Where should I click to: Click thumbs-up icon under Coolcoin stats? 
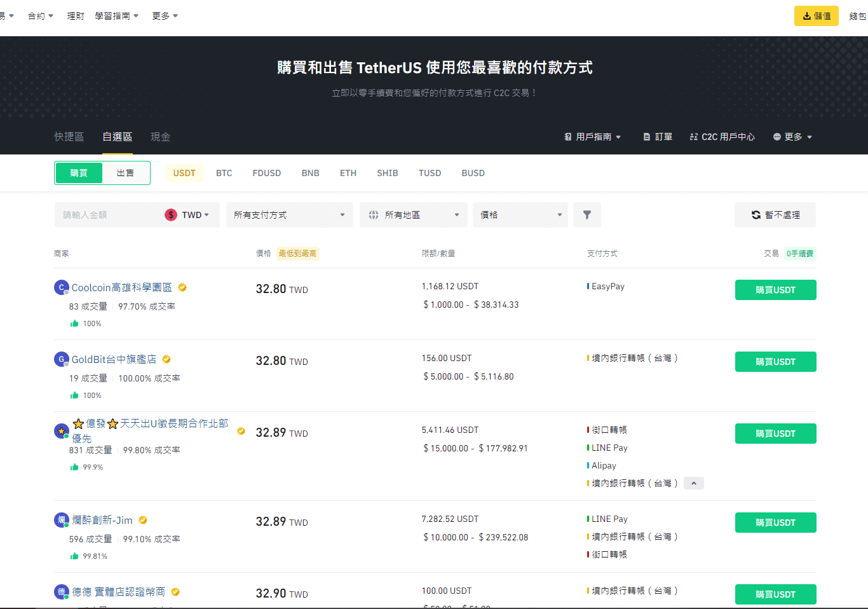(74, 324)
